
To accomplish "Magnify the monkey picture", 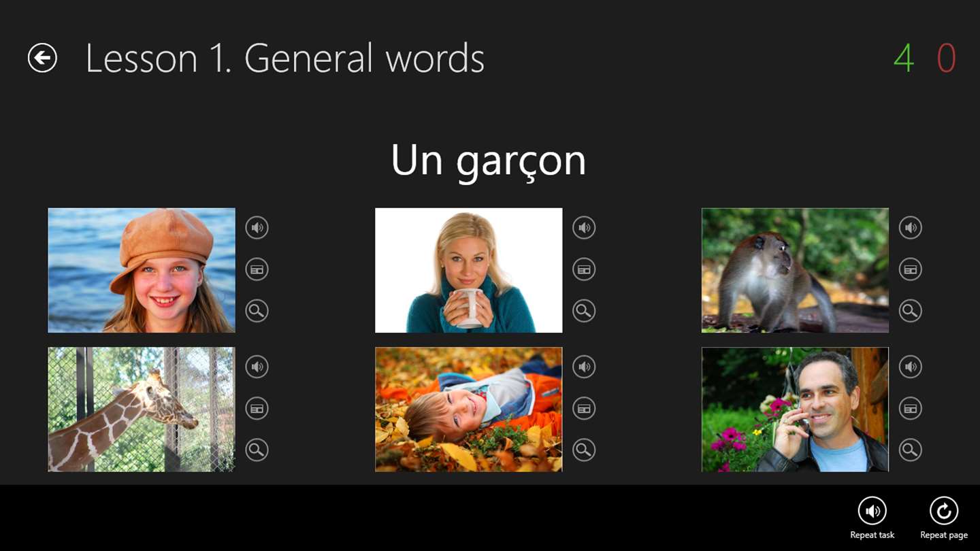I will pos(911,311).
